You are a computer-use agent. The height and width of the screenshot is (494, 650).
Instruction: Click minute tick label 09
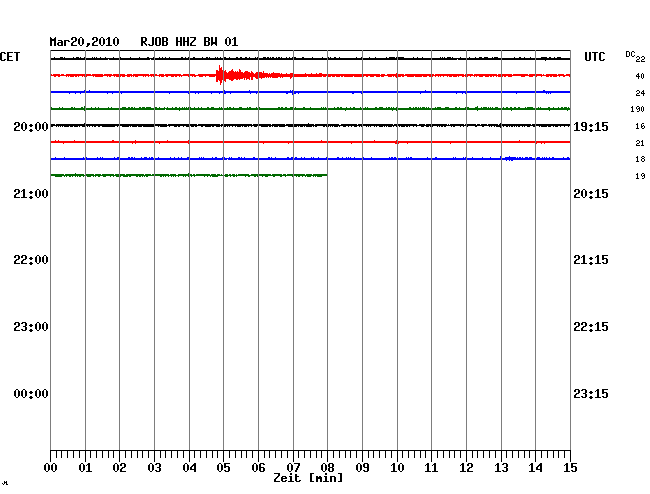(362, 468)
